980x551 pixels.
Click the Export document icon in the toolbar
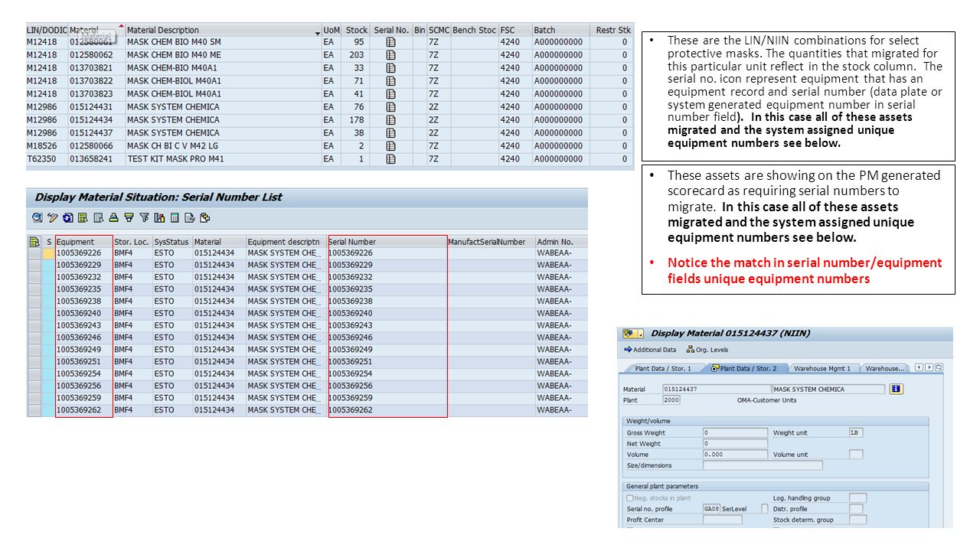pyautogui.click(x=190, y=217)
